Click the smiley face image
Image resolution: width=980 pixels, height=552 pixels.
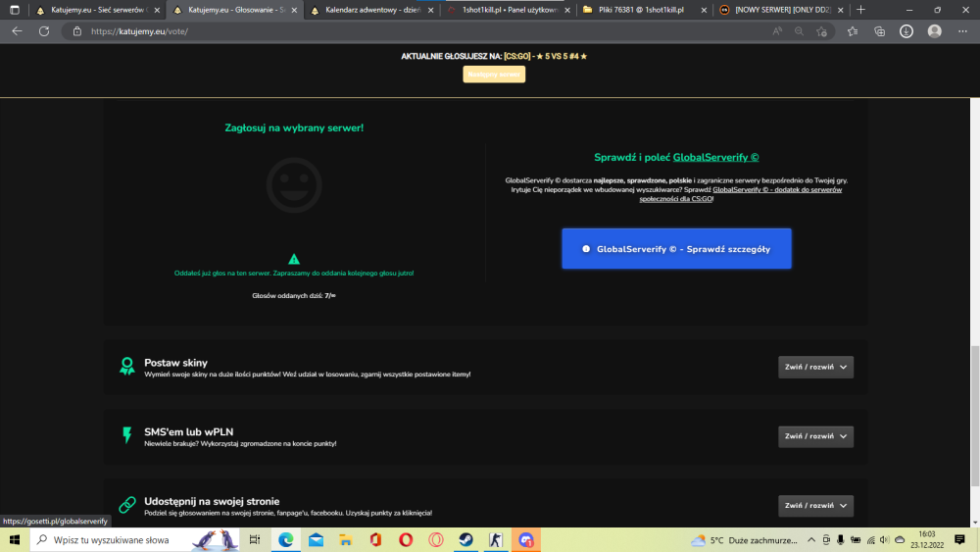[x=294, y=185]
